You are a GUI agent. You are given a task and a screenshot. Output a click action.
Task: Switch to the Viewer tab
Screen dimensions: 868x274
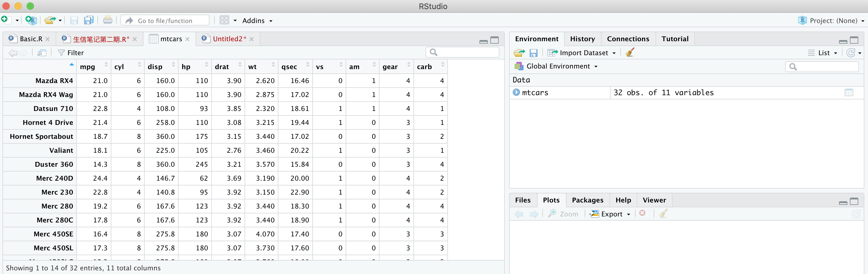click(654, 200)
